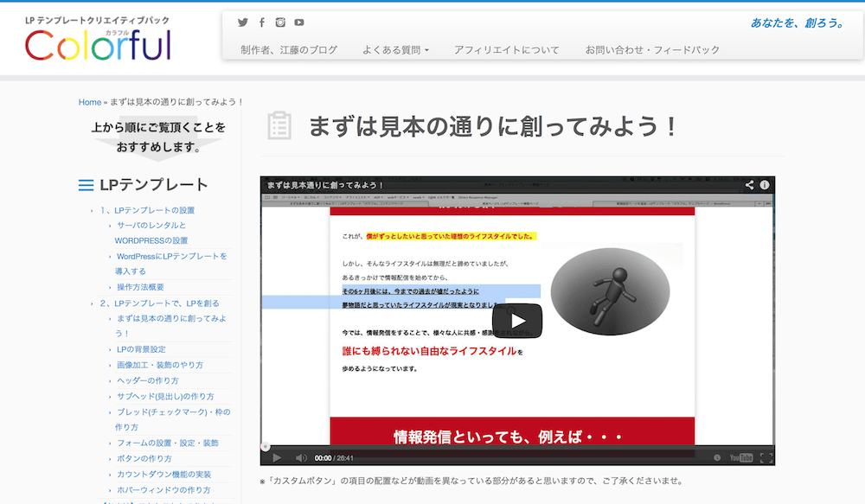Play the video using center play button
Image resolution: width=865 pixels, height=504 pixels.
517,321
